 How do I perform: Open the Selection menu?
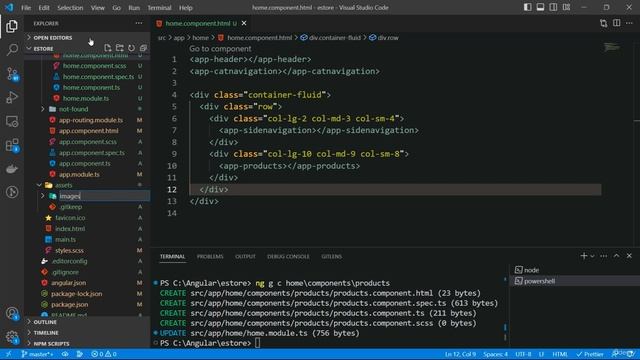click(70, 7)
